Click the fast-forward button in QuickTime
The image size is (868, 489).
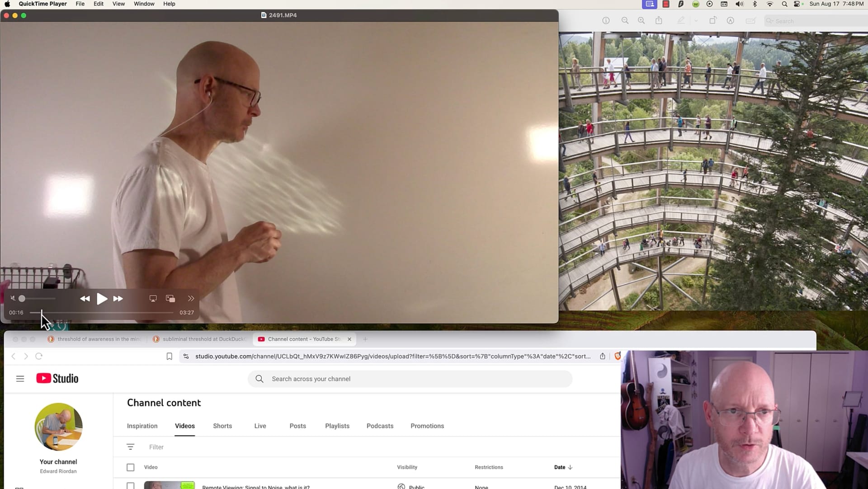point(118,299)
